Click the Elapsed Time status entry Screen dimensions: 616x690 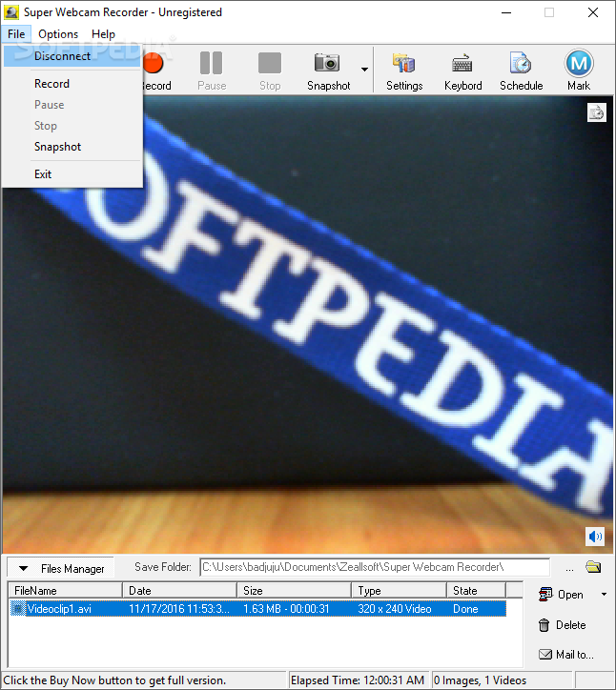(x=358, y=680)
